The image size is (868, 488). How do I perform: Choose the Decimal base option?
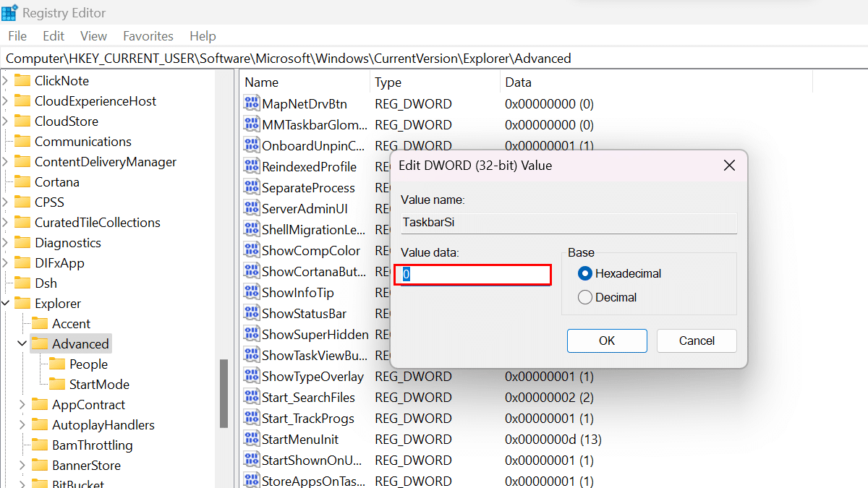coord(585,297)
